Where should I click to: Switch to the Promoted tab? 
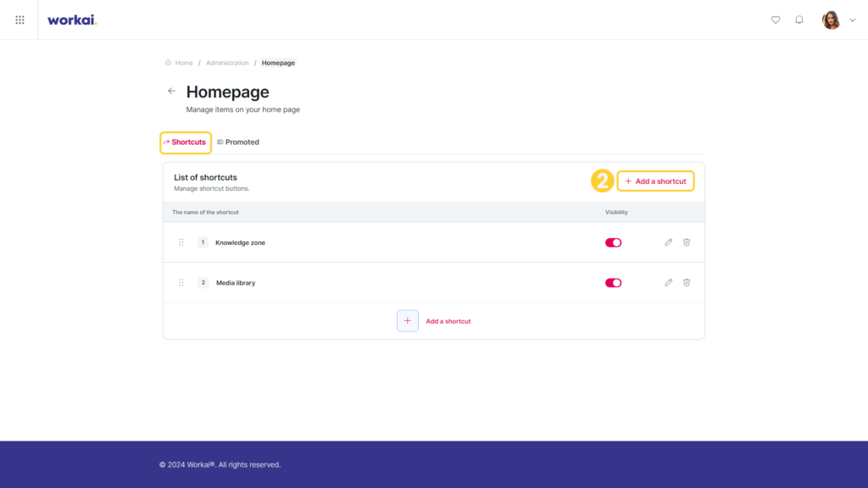(238, 142)
